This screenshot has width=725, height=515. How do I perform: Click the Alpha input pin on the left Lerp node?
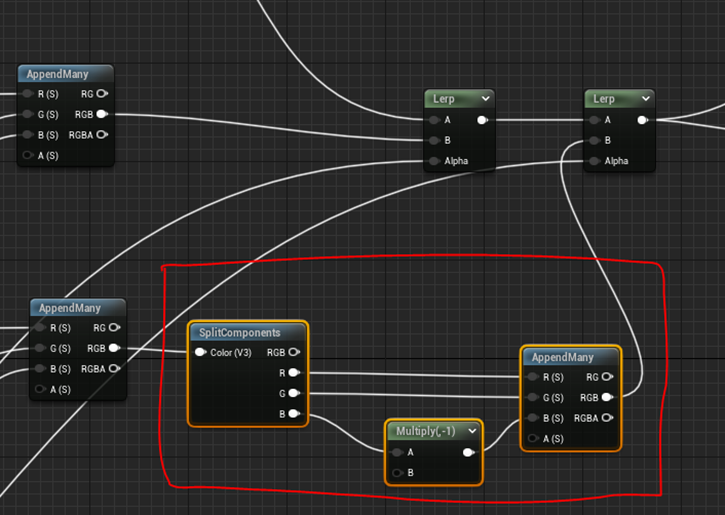tap(434, 161)
